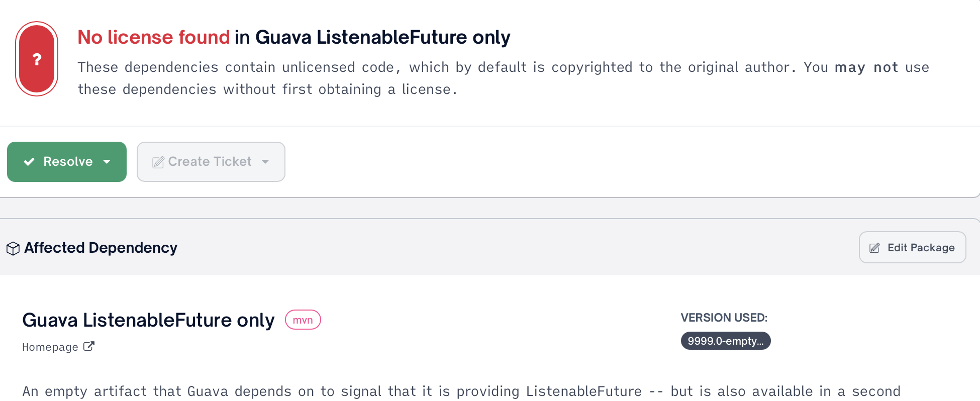Click the edit icon in Edit Package
The width and height of the screenshot is (980, 401).
coord(874,248)
